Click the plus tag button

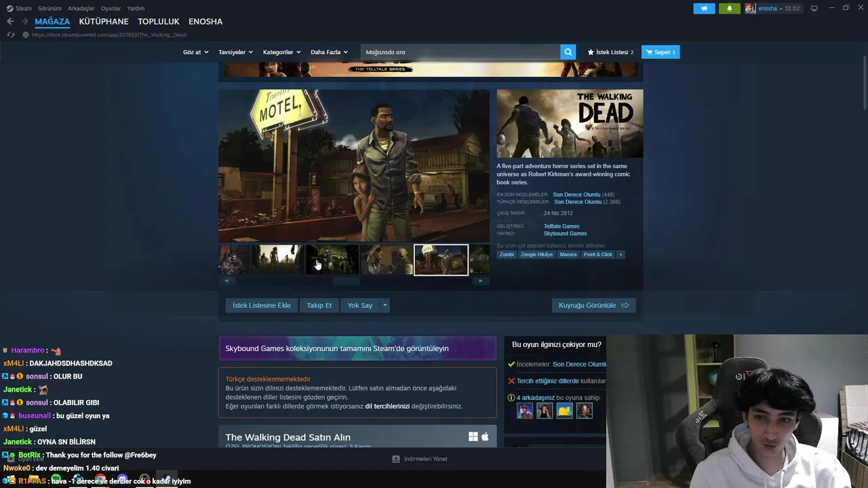[x=620, y=255]
